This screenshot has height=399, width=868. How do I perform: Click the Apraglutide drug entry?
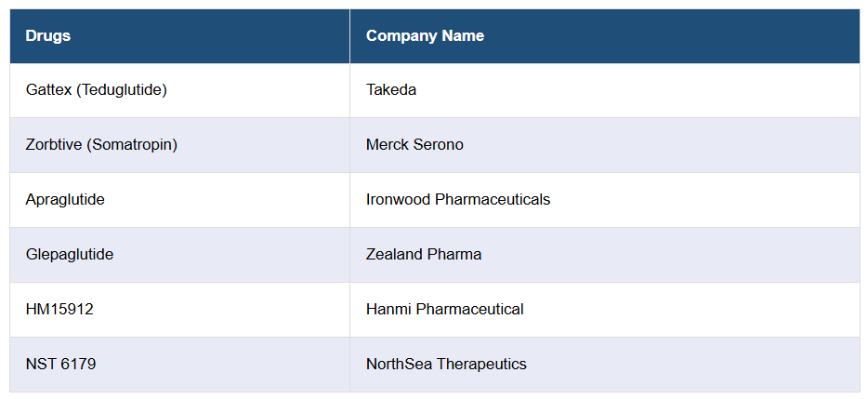coord(65,200)
